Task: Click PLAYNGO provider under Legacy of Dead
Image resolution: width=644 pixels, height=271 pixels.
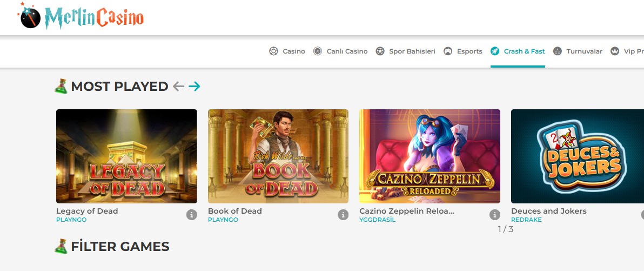Action: pos(71,220)
